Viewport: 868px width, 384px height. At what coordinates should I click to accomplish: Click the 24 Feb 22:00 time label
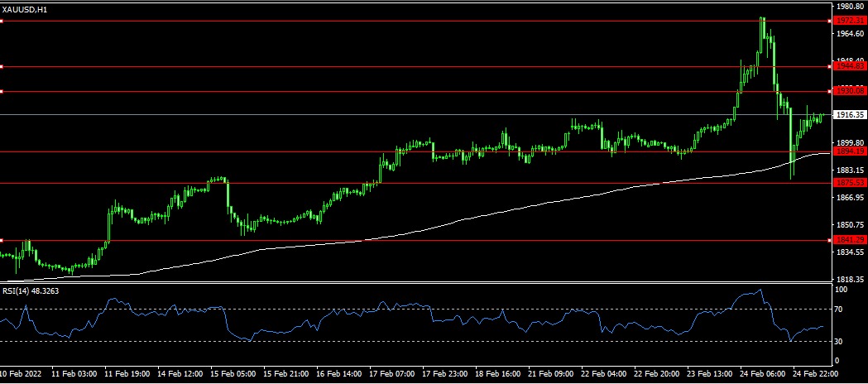click(815, 373)
